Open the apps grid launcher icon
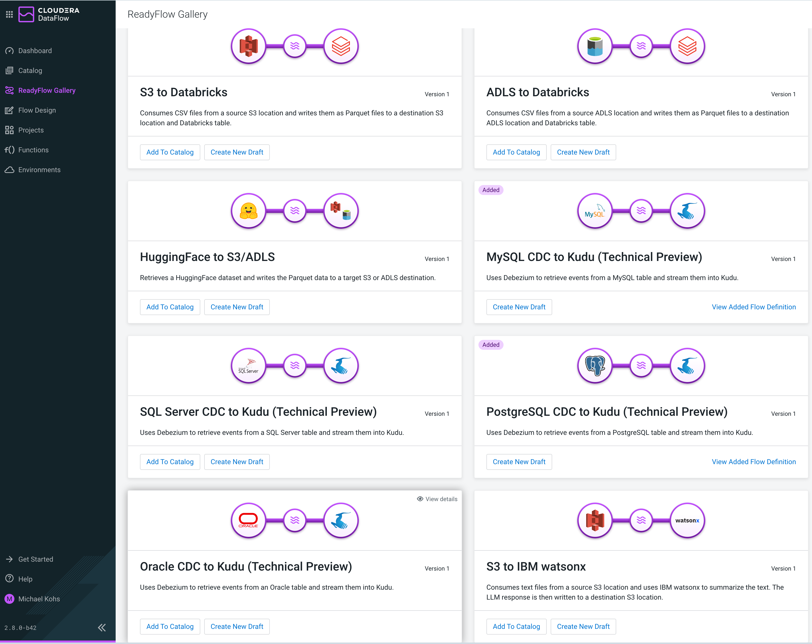The width and height of the screenshot is (812, 644). (x=9, y=14)
